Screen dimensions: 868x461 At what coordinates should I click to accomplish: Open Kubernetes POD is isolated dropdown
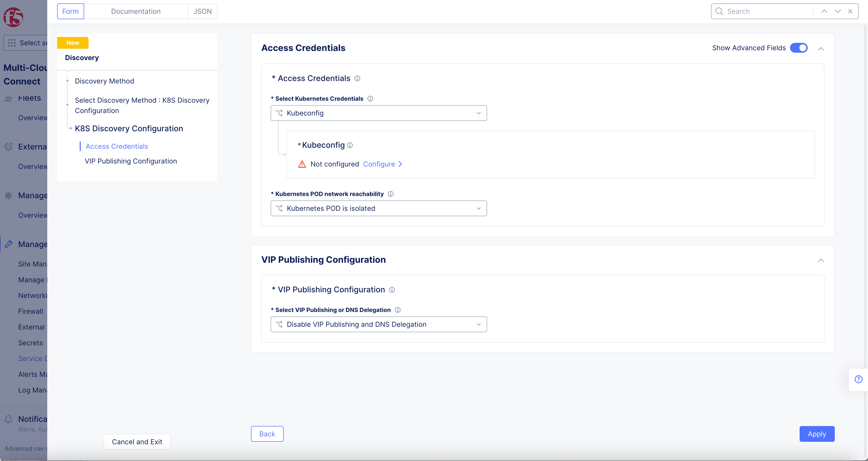click(378, 208)
